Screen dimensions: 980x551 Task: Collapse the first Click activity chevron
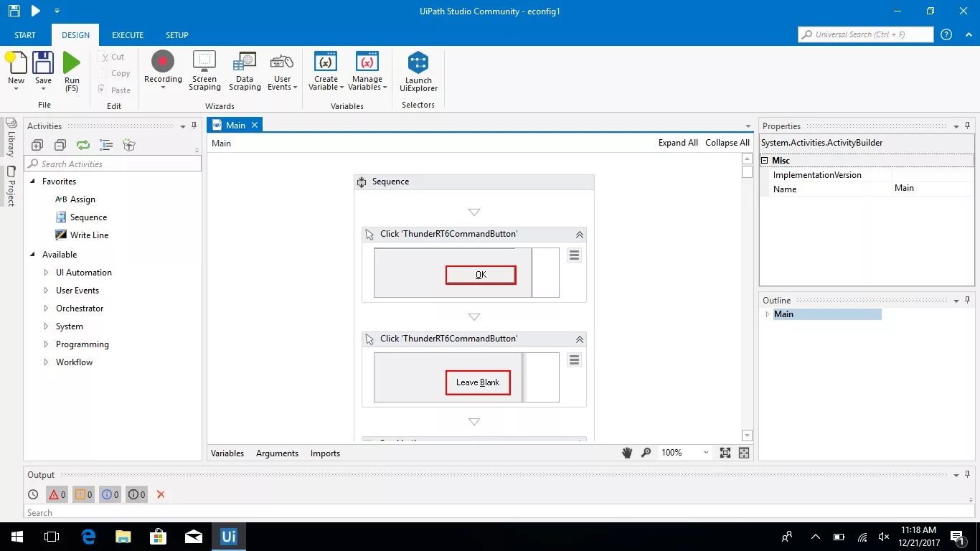(579, 235)
